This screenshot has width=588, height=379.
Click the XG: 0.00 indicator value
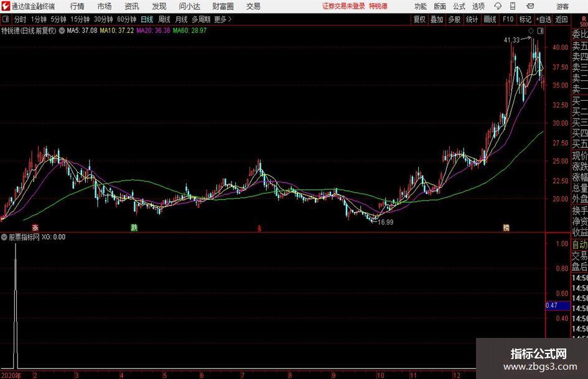coord(54,237)
